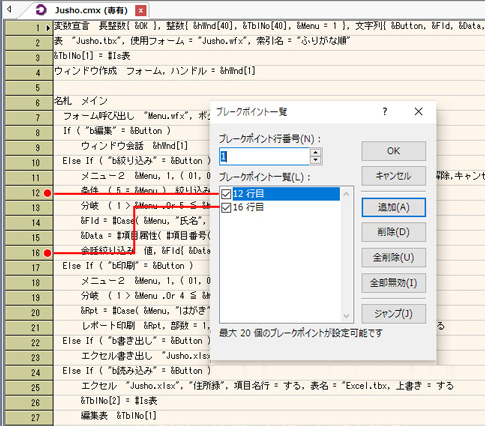Click the 削除(D) button
This screenshot has height=426, width=485.
393,232
